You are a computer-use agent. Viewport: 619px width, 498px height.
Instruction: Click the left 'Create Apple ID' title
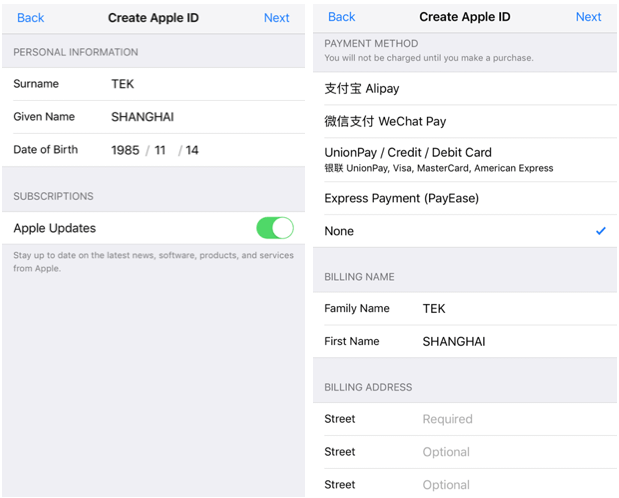153,18
